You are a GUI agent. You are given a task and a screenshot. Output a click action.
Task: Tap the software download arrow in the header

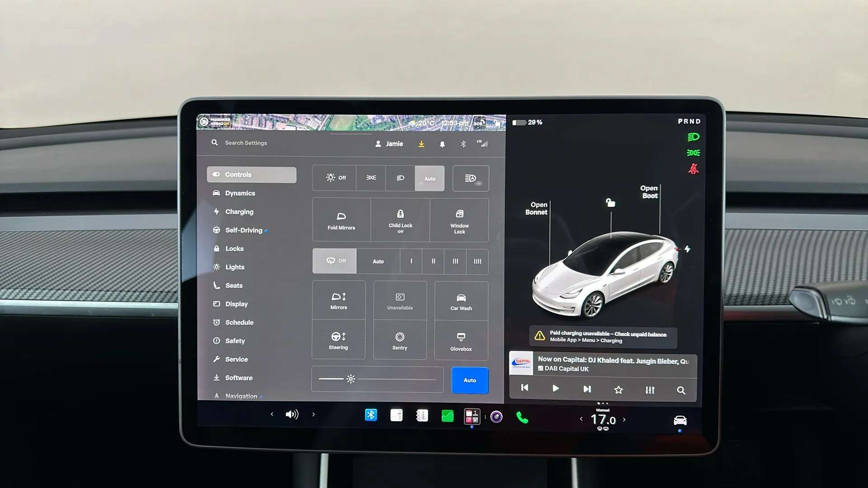tap(421, 144)
